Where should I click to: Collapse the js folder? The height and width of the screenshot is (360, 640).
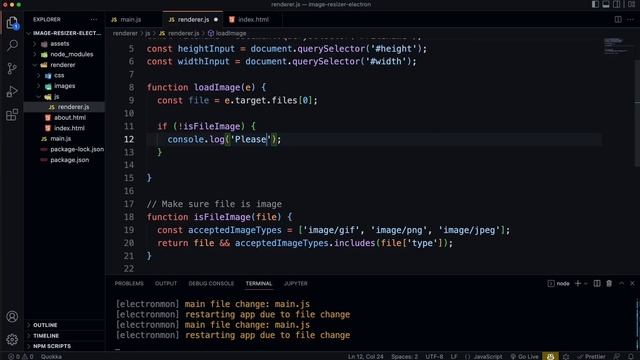point(64,97)
